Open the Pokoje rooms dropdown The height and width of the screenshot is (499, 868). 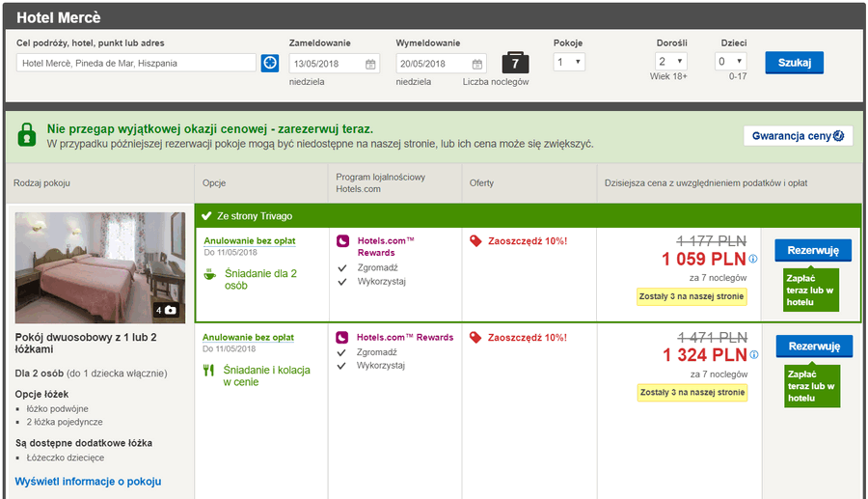pyautogui.click(x=569, y=62)
